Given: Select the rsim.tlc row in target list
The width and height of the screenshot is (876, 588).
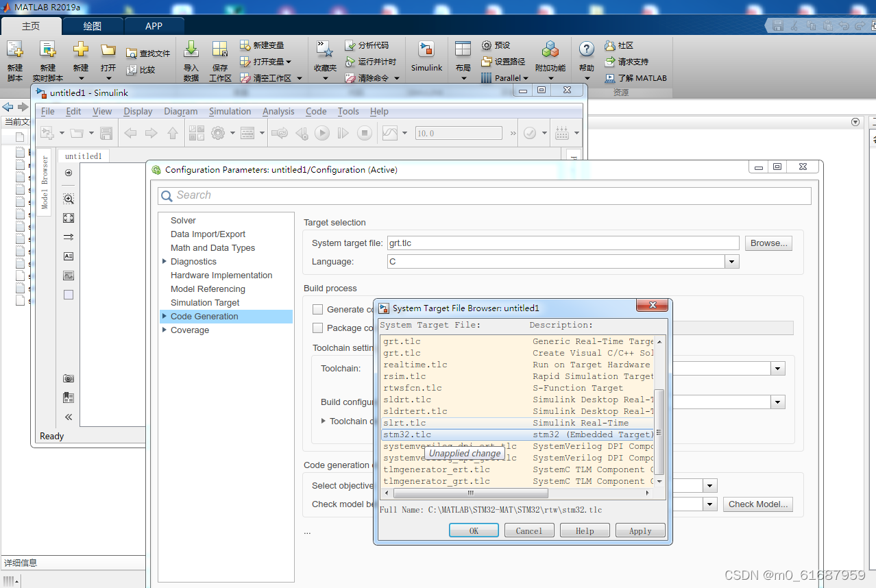Looking at the screenshot, I should (x=518, y=376).
